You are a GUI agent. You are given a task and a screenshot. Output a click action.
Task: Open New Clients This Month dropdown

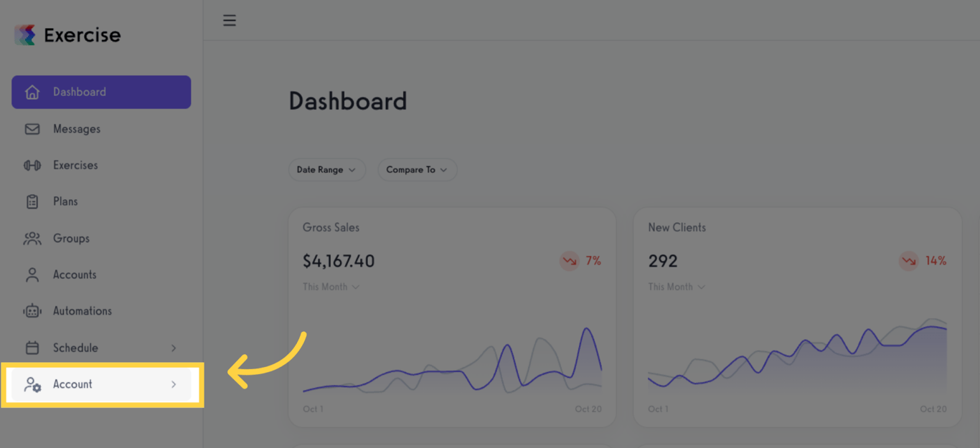tap(677, 287)
